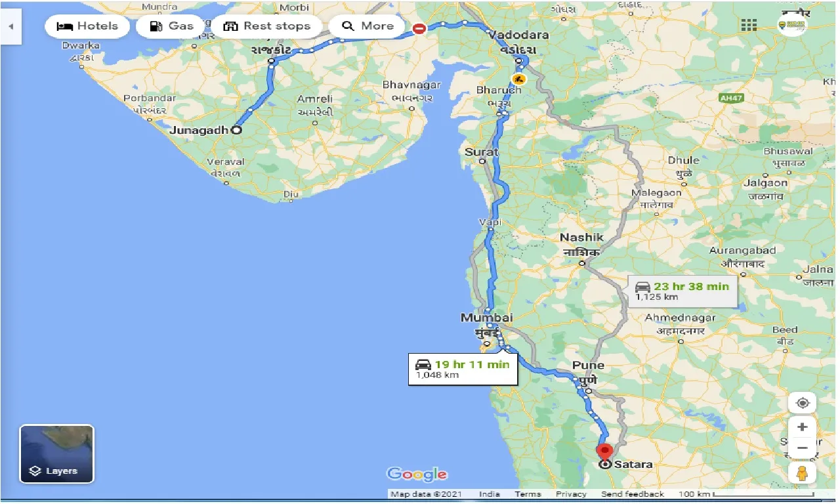Switch the map Layers thumbnail

[x=57, y=454]
